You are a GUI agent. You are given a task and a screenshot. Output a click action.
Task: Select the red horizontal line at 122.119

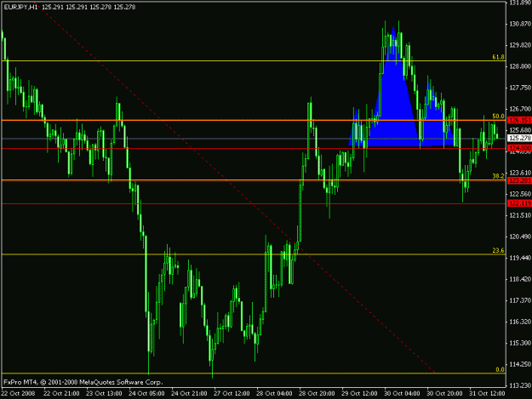point(254,203)
